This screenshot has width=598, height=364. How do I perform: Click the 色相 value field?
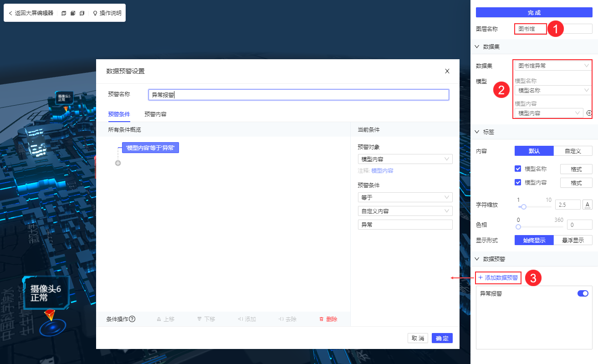pyautogui.click(x=579, y=225)
